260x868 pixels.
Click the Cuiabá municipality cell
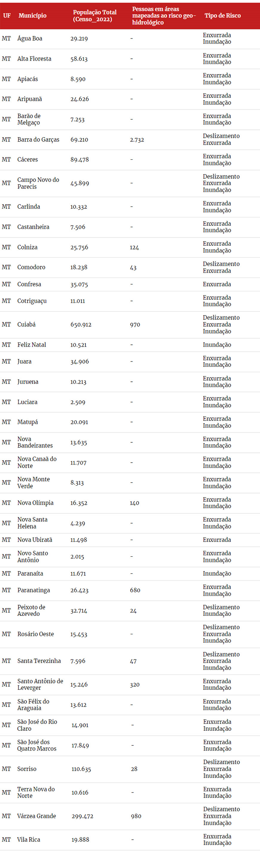click(26, 325)
